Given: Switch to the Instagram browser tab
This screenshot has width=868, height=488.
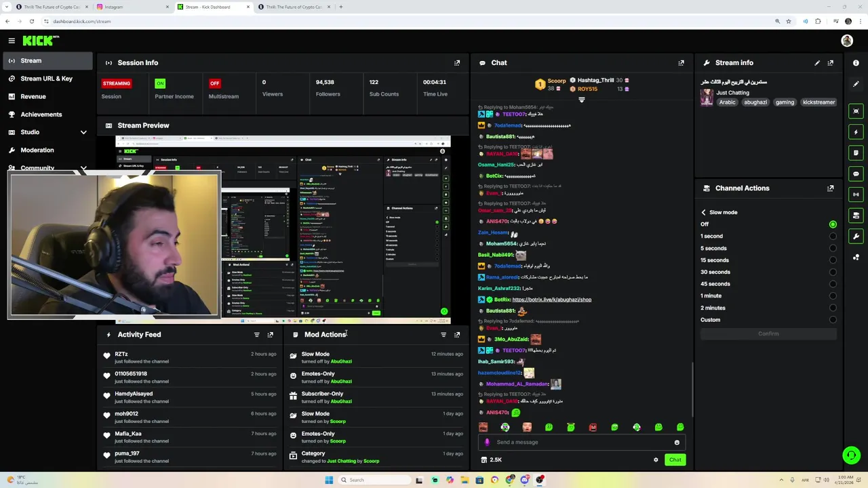Looking at the screenshot, I should point(132,7).
